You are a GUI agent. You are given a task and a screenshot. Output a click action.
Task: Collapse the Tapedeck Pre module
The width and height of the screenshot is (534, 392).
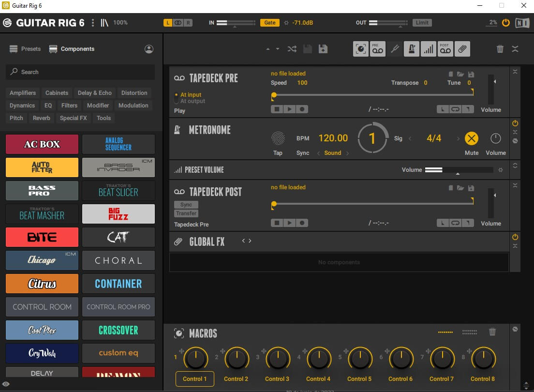coord(515,72)
